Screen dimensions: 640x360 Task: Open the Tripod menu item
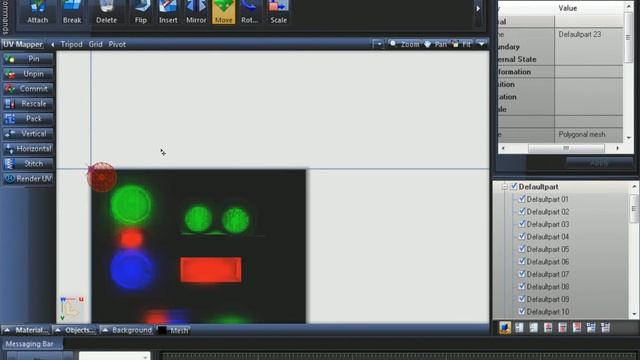tap(71, 44)
